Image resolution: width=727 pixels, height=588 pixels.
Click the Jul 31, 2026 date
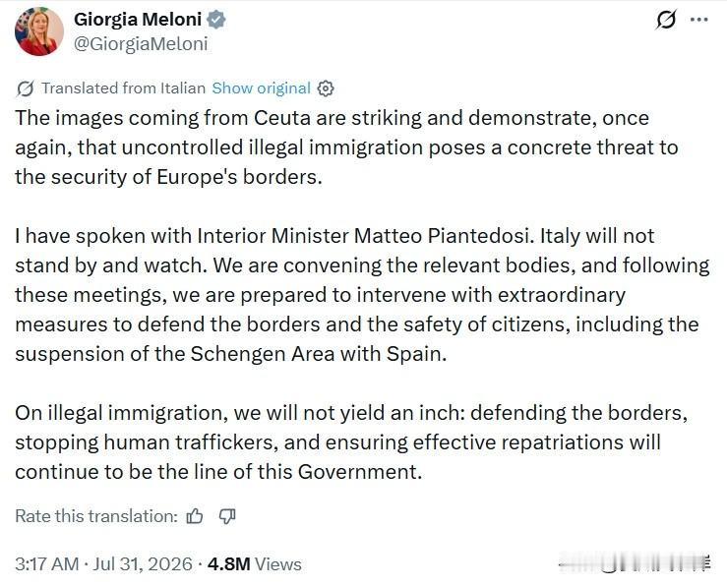(143, 563)
